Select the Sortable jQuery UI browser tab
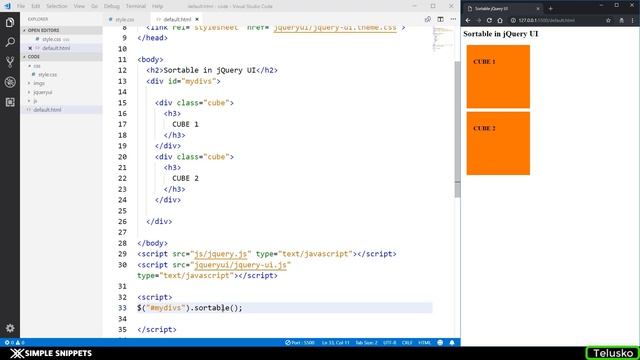Screen dimensions: 640x360 tap(503, 8)
